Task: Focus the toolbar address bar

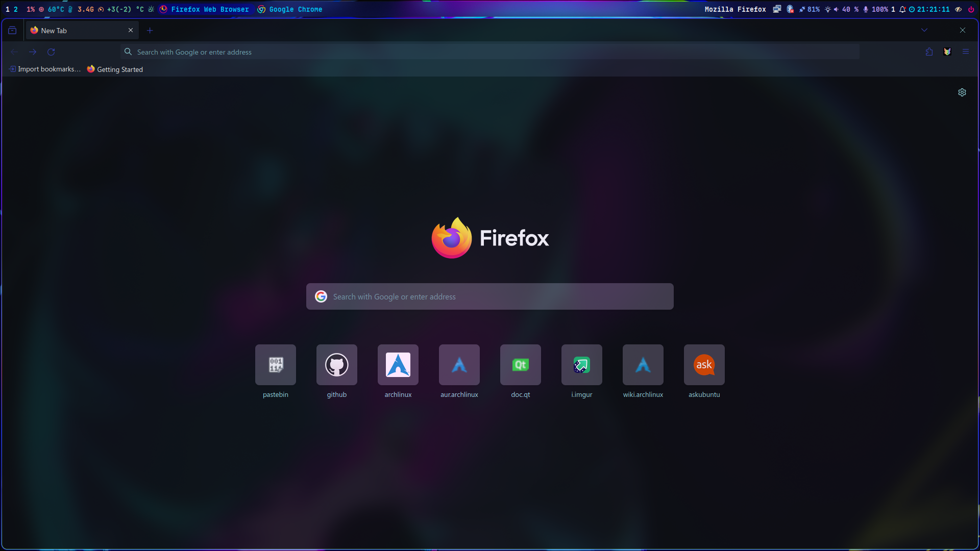Action: click(490, 52)
